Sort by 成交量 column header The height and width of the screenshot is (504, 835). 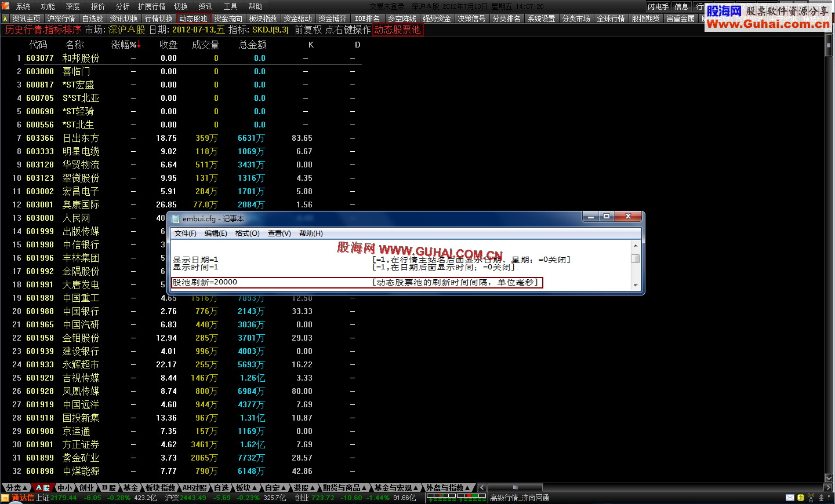205,45
